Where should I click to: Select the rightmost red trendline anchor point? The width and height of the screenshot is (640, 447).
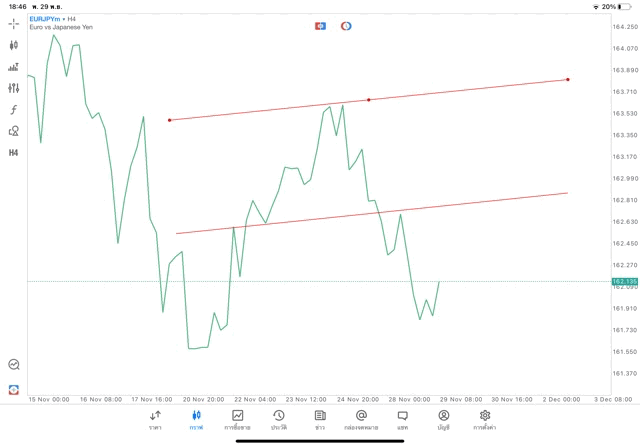click(x=568, y=79)
